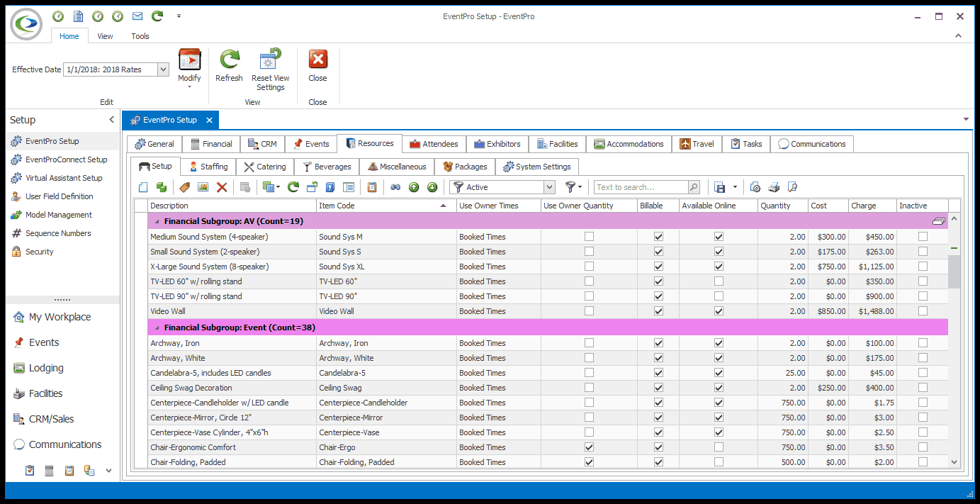Click the page setup gear icon
980x504 pixels.
tap(755, 187)
